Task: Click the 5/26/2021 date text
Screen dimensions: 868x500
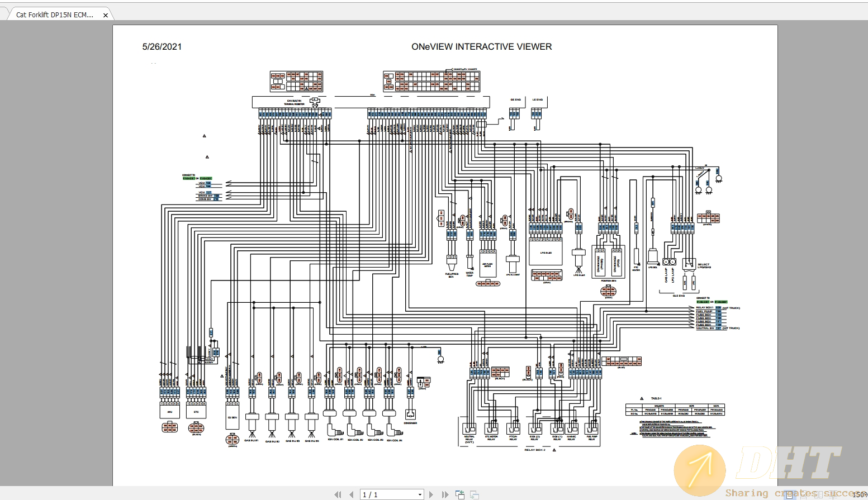Action: (162, 47)
